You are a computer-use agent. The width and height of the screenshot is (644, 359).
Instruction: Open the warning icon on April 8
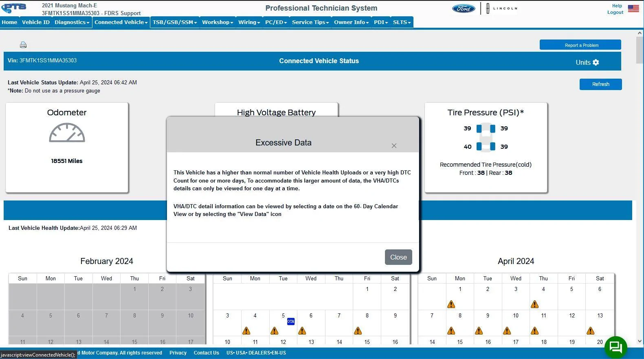pyautogui.click(x=451, y=331)
